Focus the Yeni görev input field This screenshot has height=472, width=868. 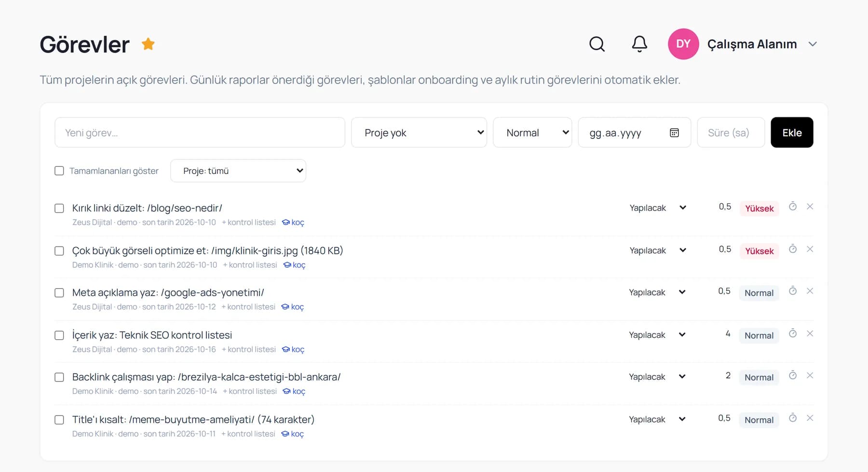tap(200, 132)
